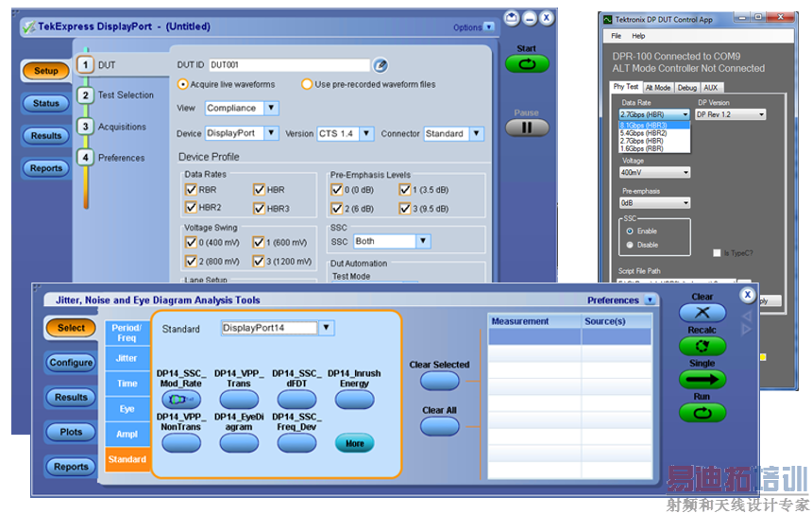The height and width of the screenshot is (514, 812).
Task: Click the green Run icon button
Action: [702, 413]
